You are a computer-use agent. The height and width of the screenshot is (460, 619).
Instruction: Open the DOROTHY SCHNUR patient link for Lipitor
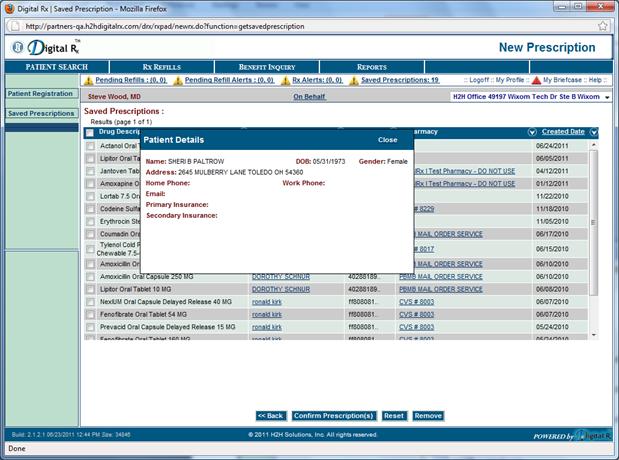coord(281,288)
